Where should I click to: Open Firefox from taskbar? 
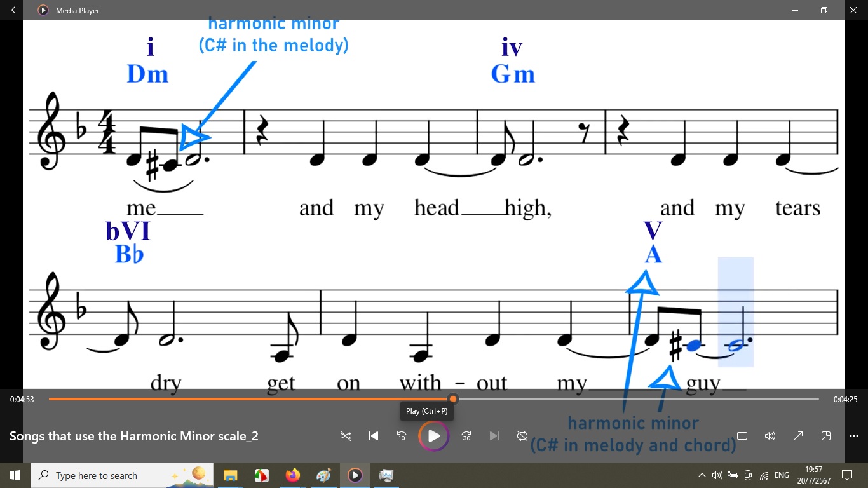292,475
